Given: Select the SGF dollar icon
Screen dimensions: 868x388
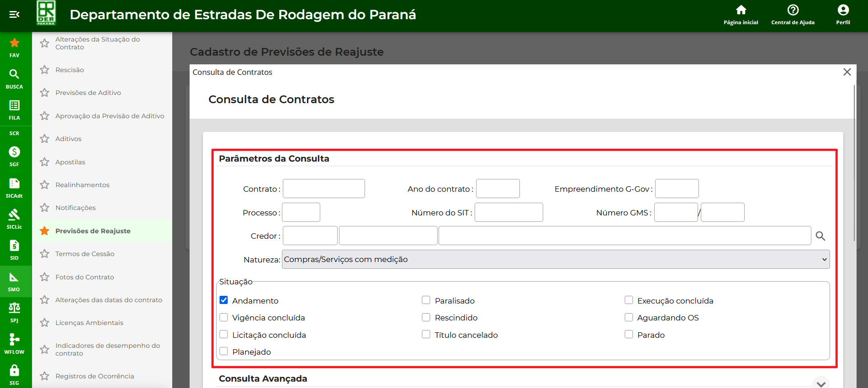Looking at the screenshot, I should tap(15, 152).
